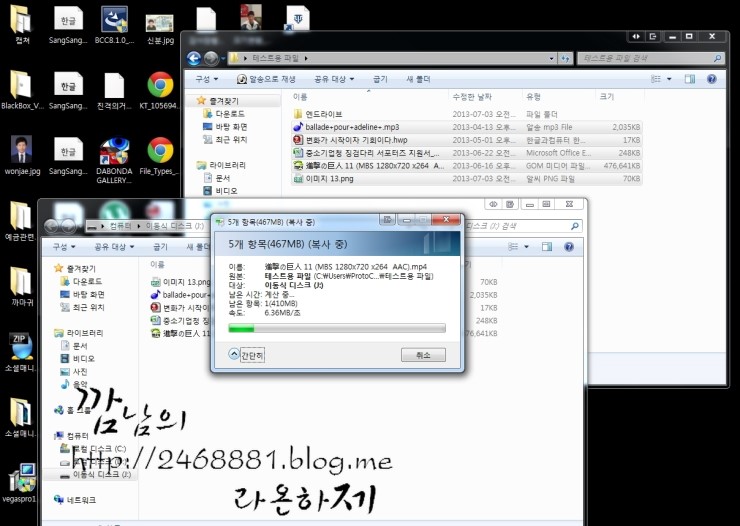Open the 공유 대상 dropdown in the upper window
The width and height of the screenshot is (740, 526).
[334, 79]
